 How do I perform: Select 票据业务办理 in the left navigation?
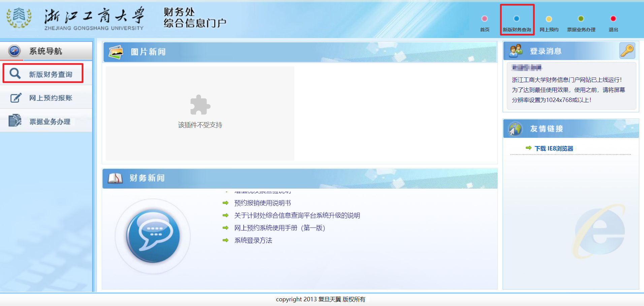coord(50,122)
